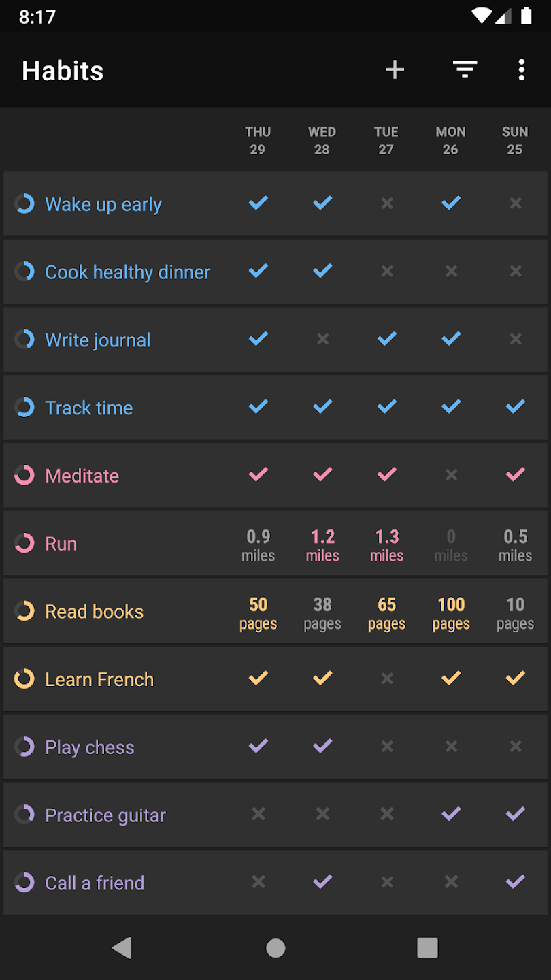Tap the add habit plus icon
The width and height of the screenshot is (551, 980).
click(x=395, y=69)
